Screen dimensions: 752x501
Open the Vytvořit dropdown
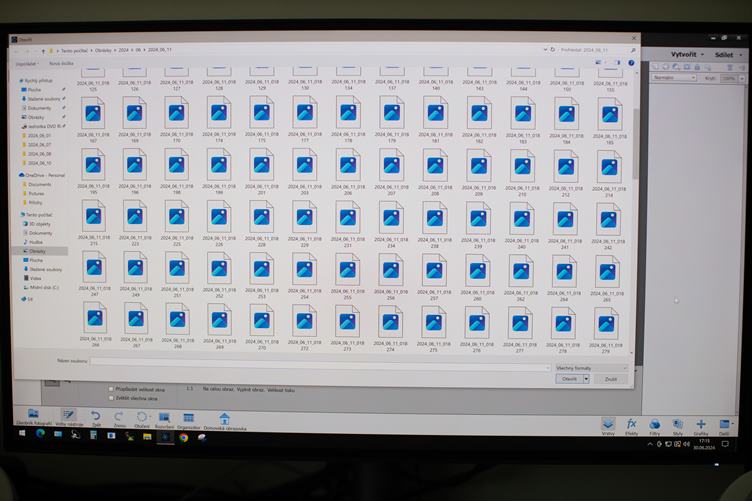pyautogui.click(x=687, y=55)
